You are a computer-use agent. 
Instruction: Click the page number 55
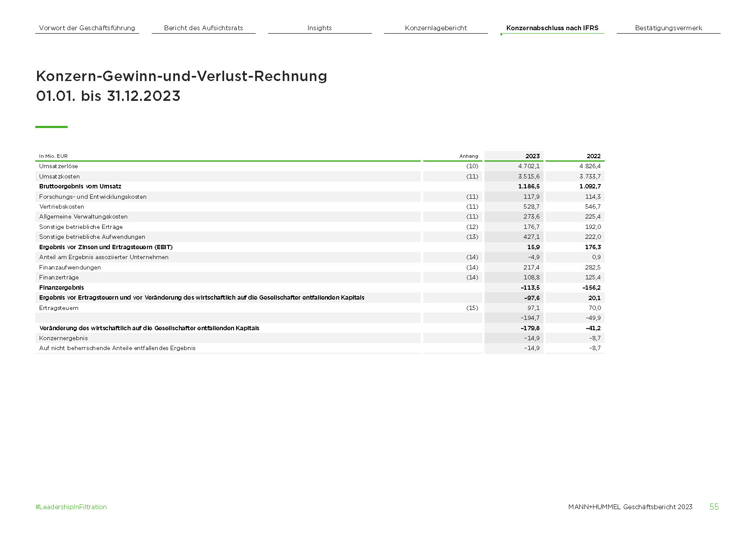(x=714, y=507)
